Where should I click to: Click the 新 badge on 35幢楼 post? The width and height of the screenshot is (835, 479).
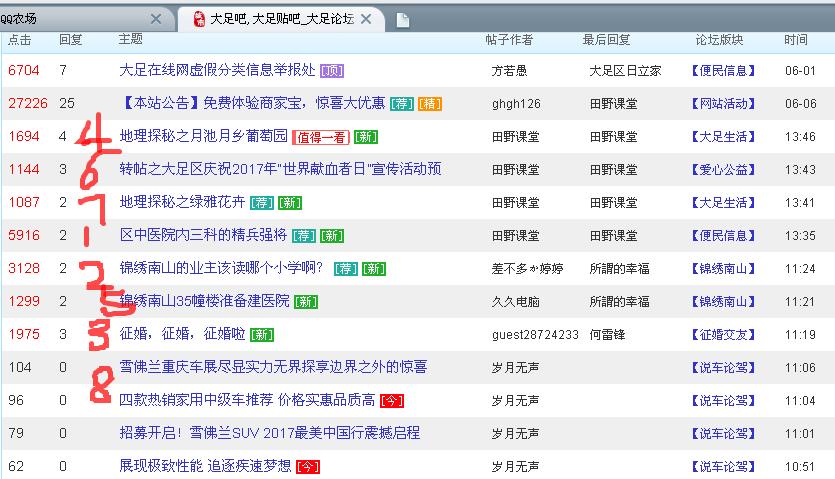pos(306,302)
